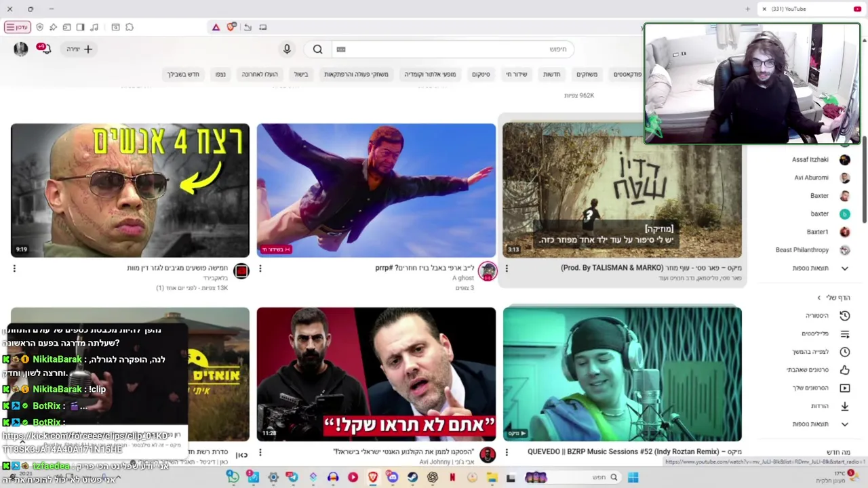Open Netflix from the taskbar
Screen dimensions: 868x488
point(452,477)
